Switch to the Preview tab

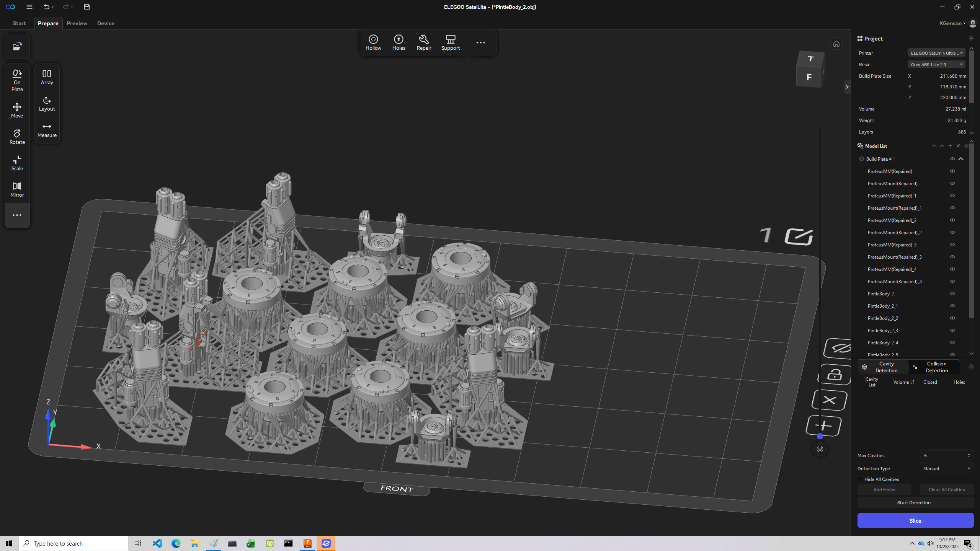(x=77, y=23)
